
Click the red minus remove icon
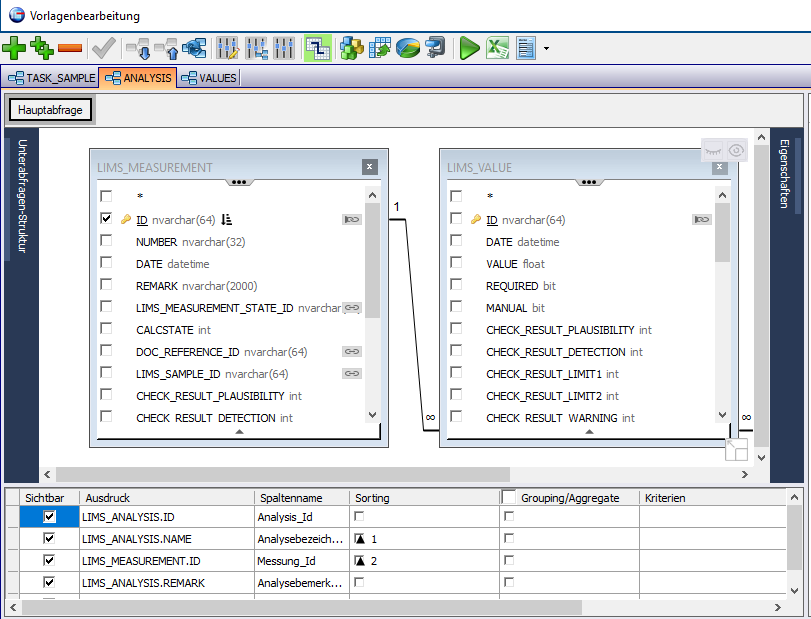tap(70, 47)
